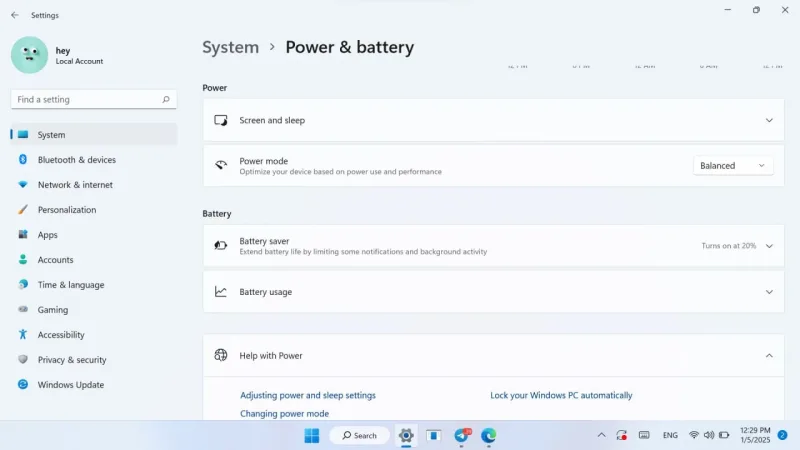Open Lock your Windows PC automatically link
The width and height of the screenshot is (800, 450).
[x=561, y=395]
